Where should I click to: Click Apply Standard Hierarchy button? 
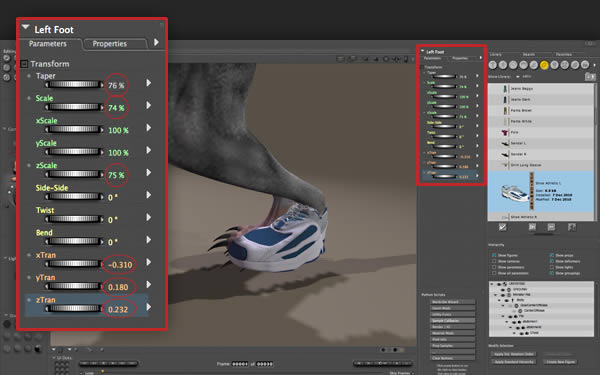click(514, 362)
